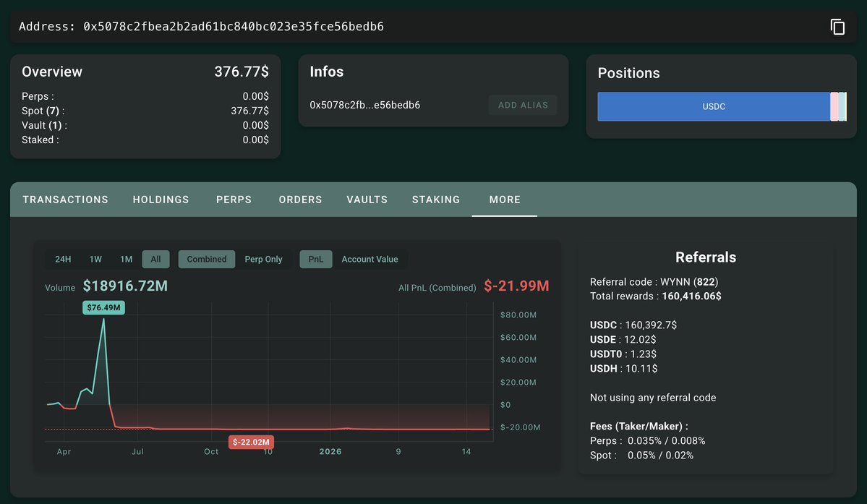The image size is (867, 504).
Task: Click the blue USDC position bar
Action: tap(713, 106)
